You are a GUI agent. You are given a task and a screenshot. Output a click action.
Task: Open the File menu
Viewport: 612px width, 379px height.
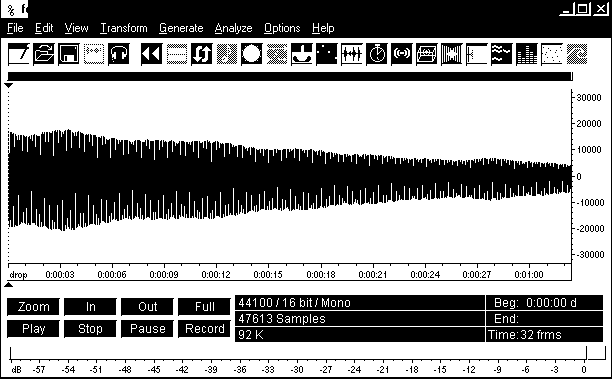pyautogui.click(x=15, y=28)
